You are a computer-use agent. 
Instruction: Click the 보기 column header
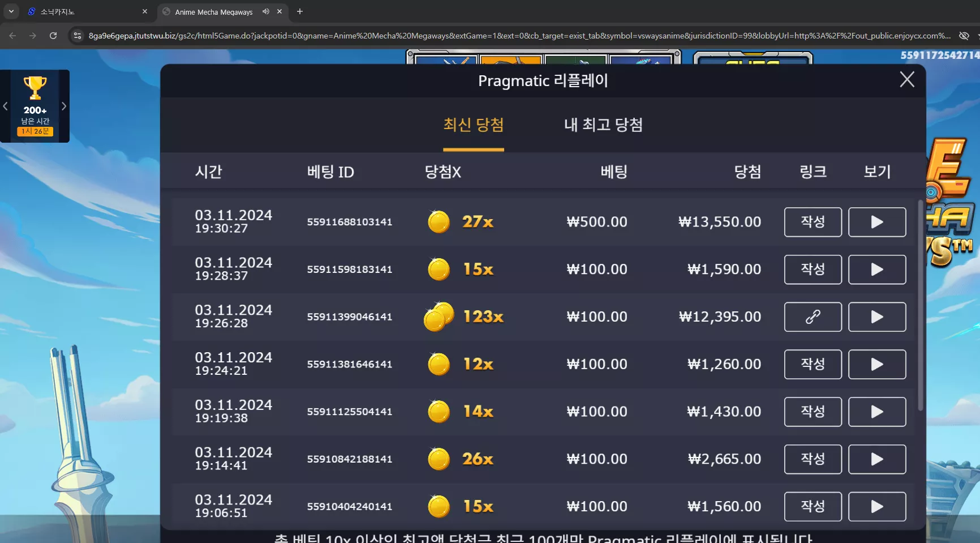(x=877, y=172)
